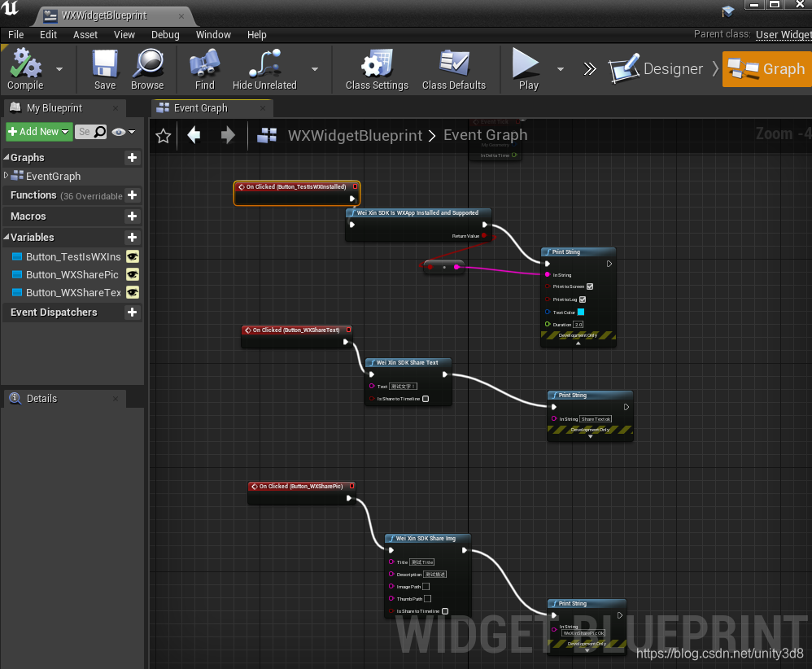Open the Help menu

point(257,35)
